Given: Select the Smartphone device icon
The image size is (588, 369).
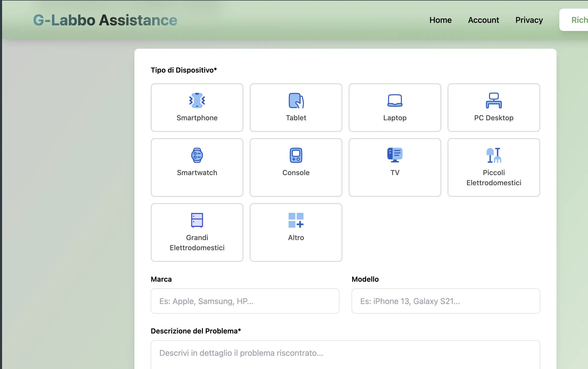Looking at the screenshot, I should [197, 100].
